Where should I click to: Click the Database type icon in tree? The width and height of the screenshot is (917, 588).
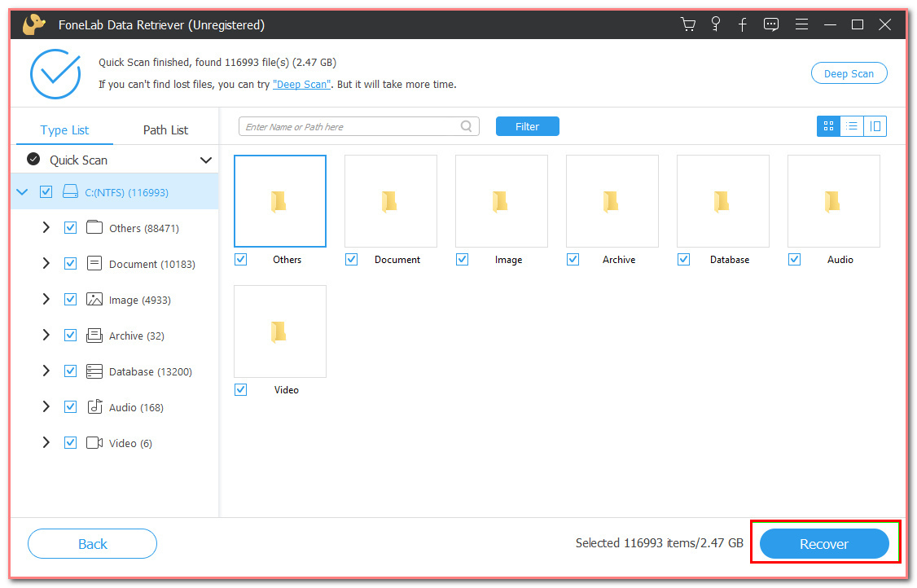94,371
